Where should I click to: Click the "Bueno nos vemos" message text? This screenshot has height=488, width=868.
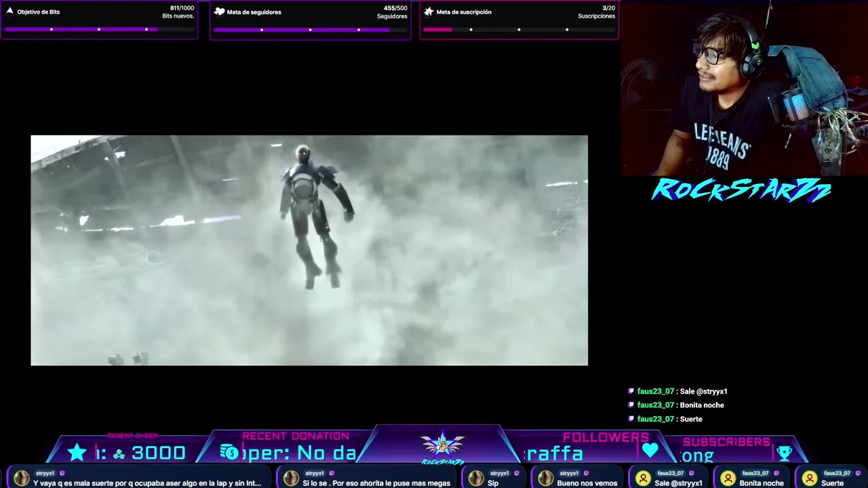click(587, 483)
